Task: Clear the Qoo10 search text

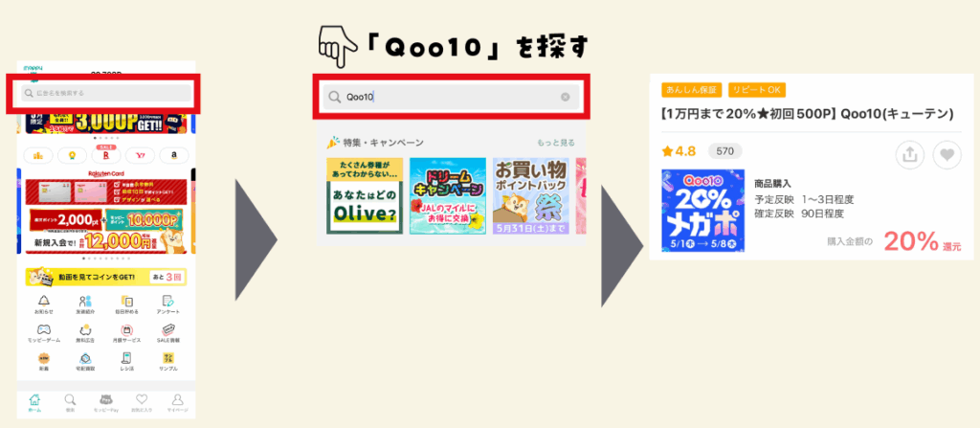Action: (x=565, y=97)
